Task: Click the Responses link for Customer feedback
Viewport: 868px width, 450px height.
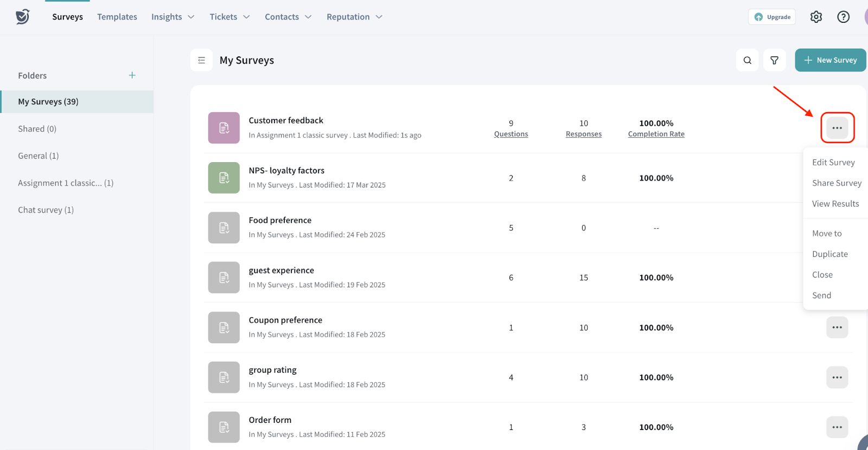Action: 583,134
